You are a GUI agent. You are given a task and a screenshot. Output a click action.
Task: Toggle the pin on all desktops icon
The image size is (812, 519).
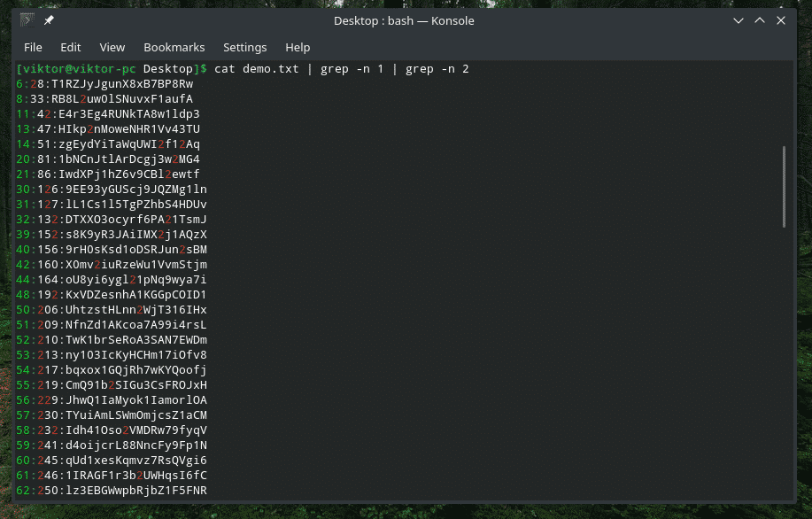49,20
